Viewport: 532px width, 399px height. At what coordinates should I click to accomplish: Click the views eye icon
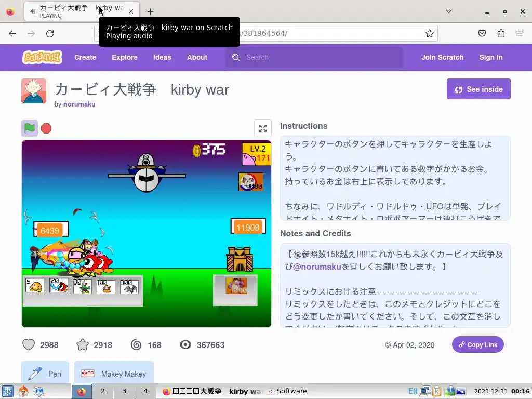[185, 345]
